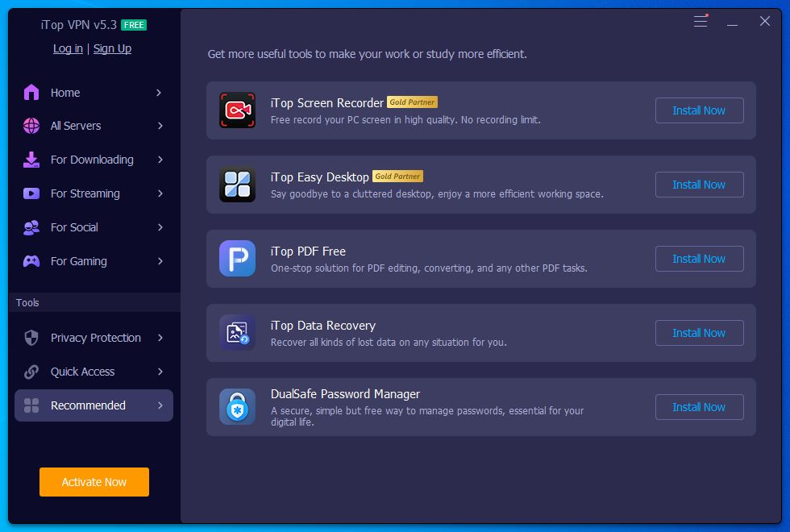Click the iTop Data Recovery app icon

[237, 332]
